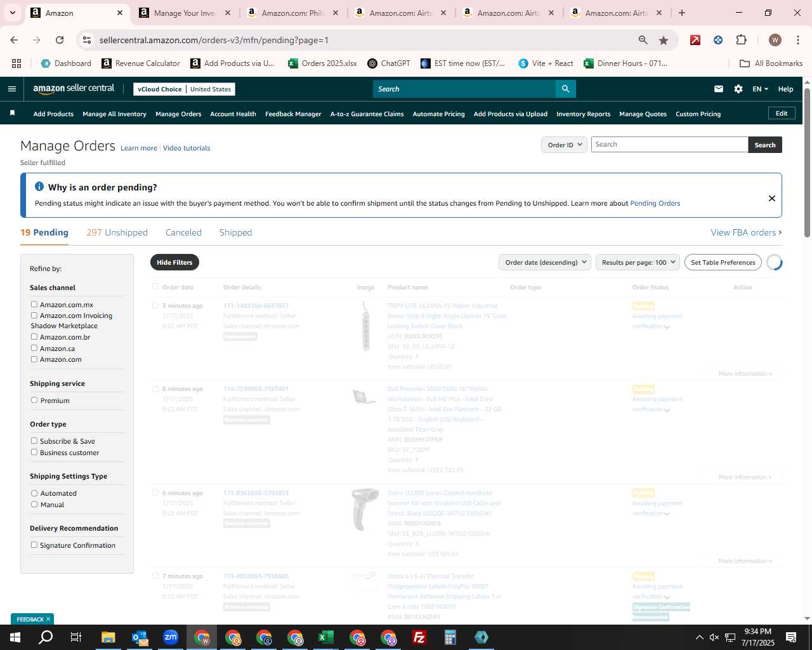The image size is (812, 650).
Task: Open Calculator from the taskbar
Action: pos(450,637)
